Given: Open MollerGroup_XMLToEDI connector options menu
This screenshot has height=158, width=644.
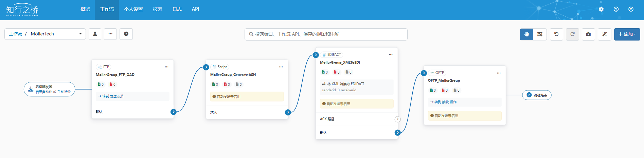Looking at the screenshot, I should click(x=391, y=55).
